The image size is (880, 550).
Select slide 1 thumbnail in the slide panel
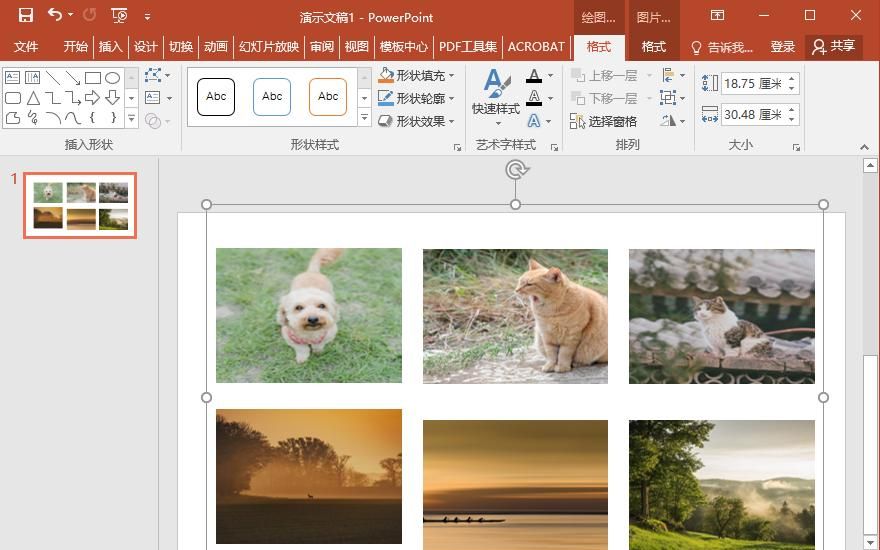[x=80, y=205]
